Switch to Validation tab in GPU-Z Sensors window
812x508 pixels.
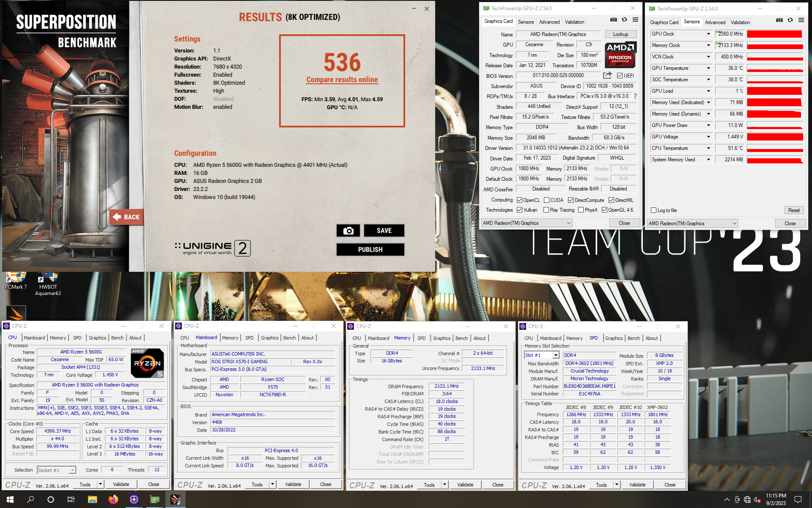point(740,22)
